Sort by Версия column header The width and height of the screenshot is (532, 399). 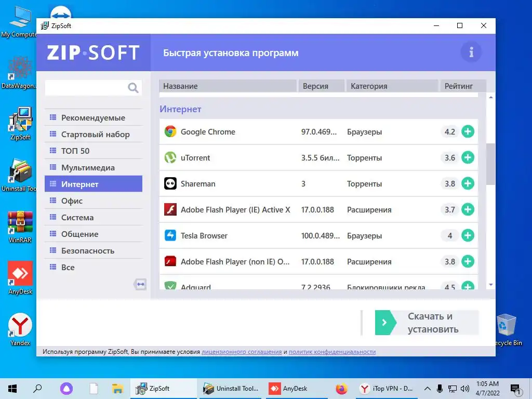(321, 86)
